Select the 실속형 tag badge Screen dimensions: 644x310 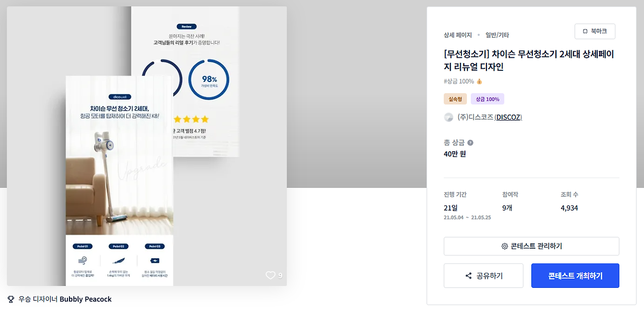click(455, 99)
